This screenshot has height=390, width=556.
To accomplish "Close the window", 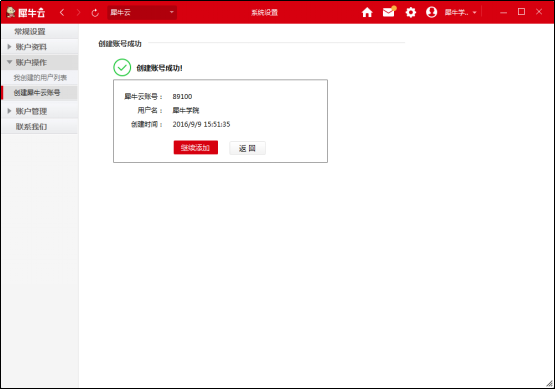I will (539, 12).
